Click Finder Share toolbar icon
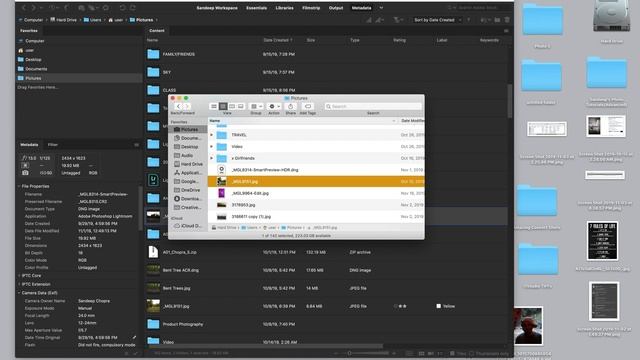 [x=291, y=107]
